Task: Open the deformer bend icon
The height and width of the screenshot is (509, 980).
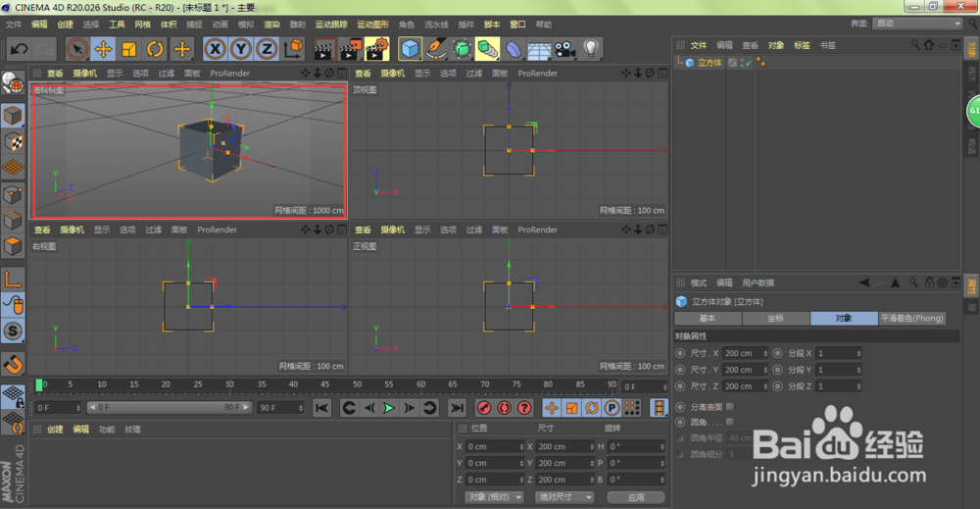Action: [514, 49]
